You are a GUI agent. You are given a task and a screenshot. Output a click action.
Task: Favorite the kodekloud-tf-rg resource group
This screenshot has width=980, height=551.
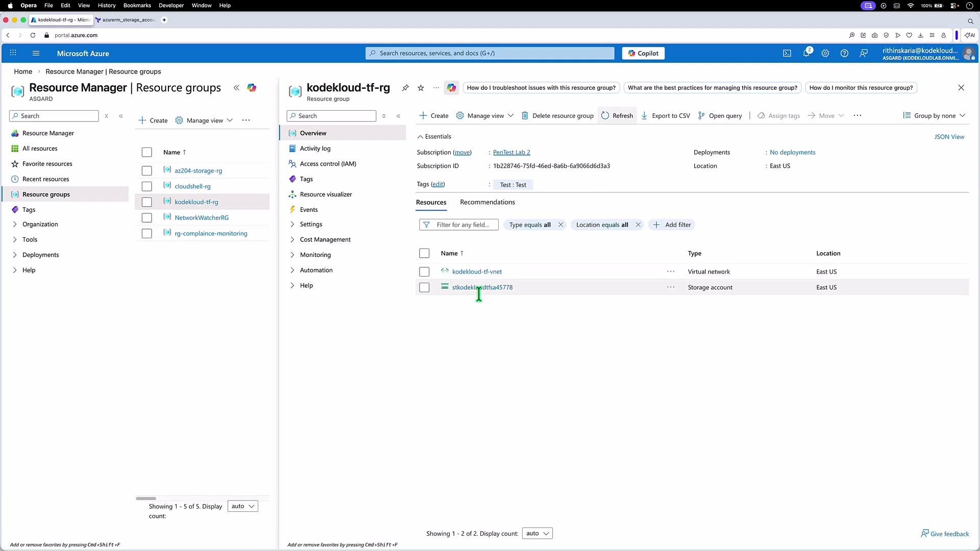pyautogui.click(x=421, y=88)
